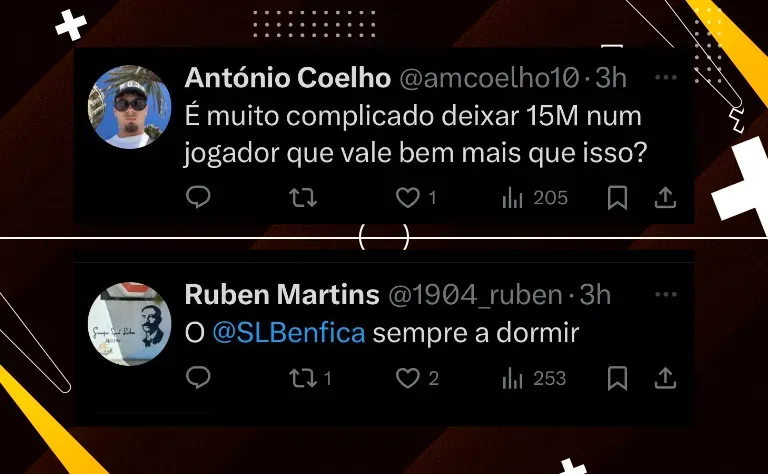Viewport: 768px width, 474px height.
Task: Retweet António Coelho's post
Action: [303, 198]
